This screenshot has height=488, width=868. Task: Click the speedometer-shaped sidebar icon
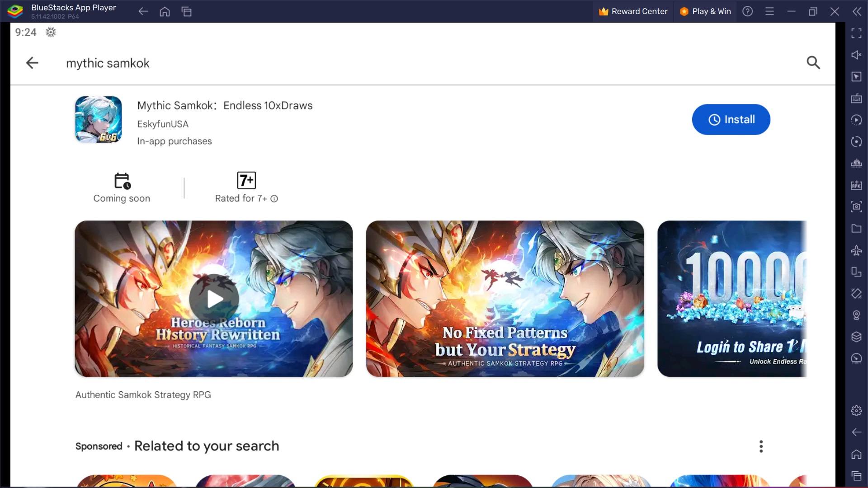pyautogui.click(x=856, y=358)
